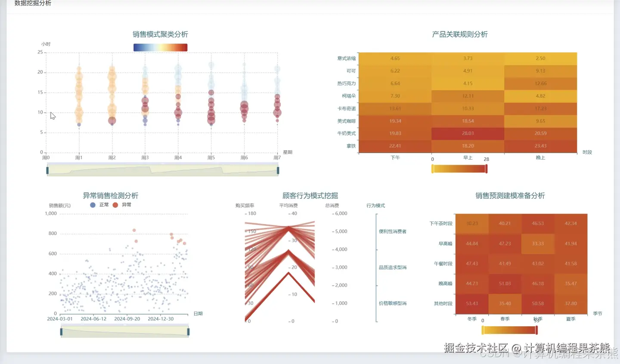Click the 平均消费 parallel axis label

tap(288, 206)
